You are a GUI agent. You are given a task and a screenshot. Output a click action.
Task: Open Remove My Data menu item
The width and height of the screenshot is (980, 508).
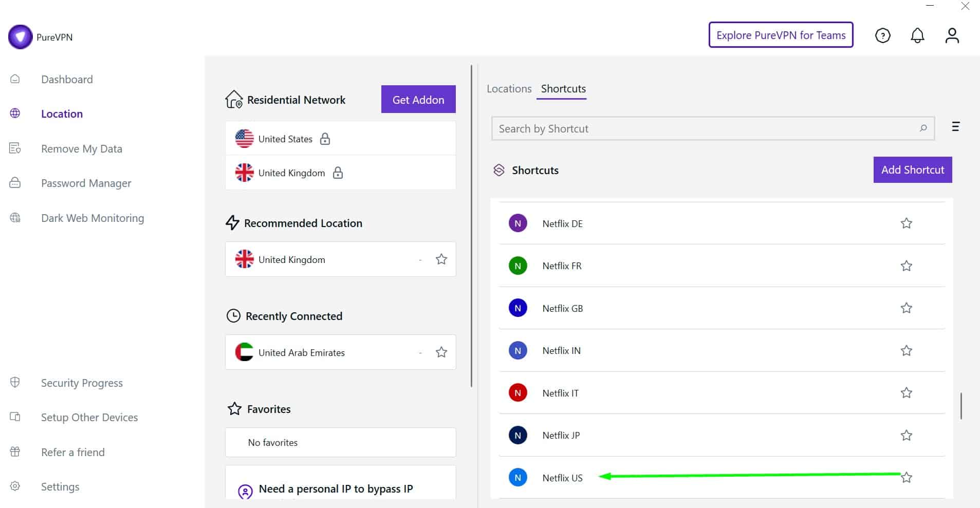point(82,148)
